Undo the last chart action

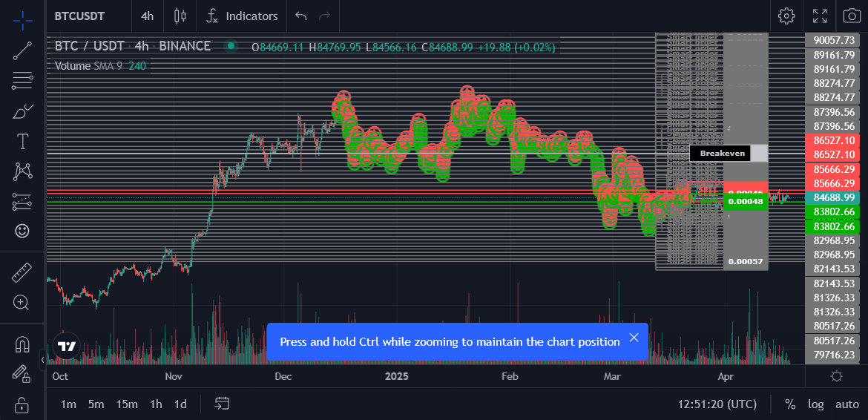tap(301, 16)
